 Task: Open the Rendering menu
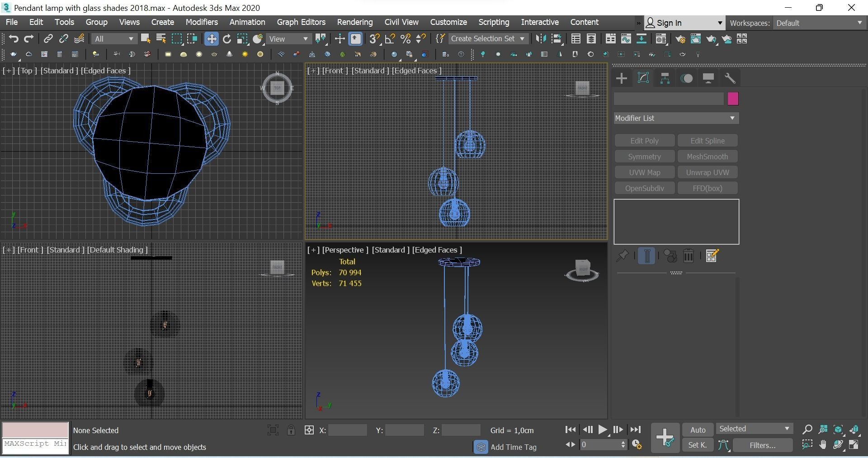[355, 22]
